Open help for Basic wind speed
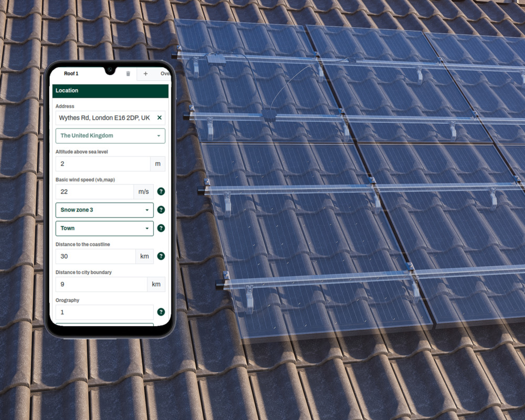Image resolution: width=525 pixels, height=420 pixels. pyautogui.click(x=161, y=192)
